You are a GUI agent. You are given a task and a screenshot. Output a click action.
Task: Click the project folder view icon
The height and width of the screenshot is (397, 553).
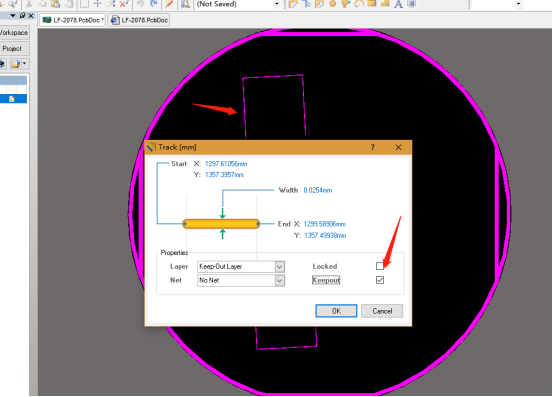coord(15,64)
